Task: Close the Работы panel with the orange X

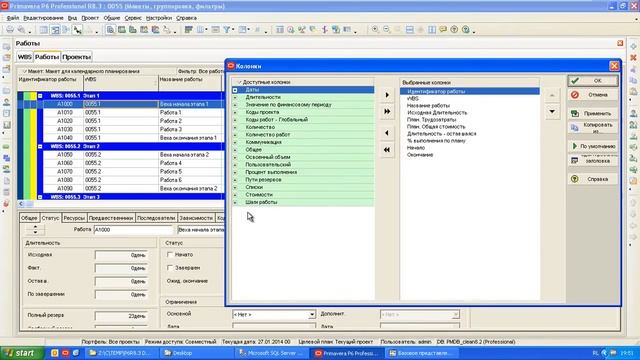Action: coord(620,43)
